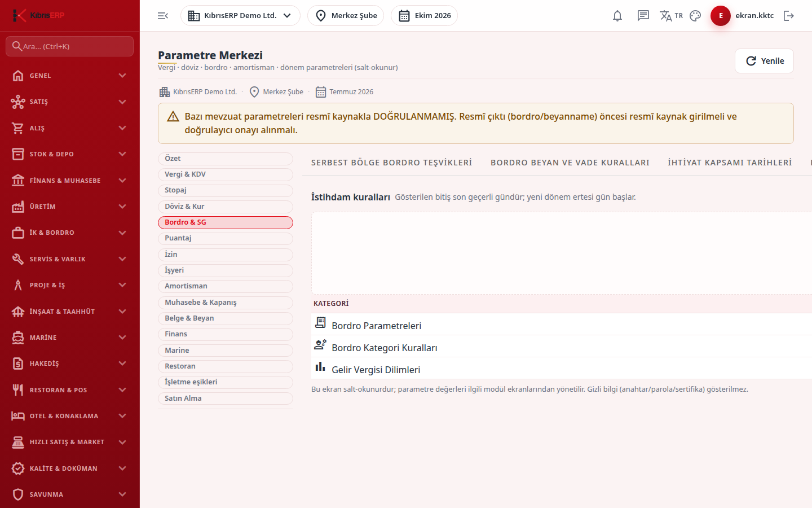The width and height of the screenshot is (812, 508).
Task: Click the SATIŞ hub icon
Action: (x=18, y=102)
